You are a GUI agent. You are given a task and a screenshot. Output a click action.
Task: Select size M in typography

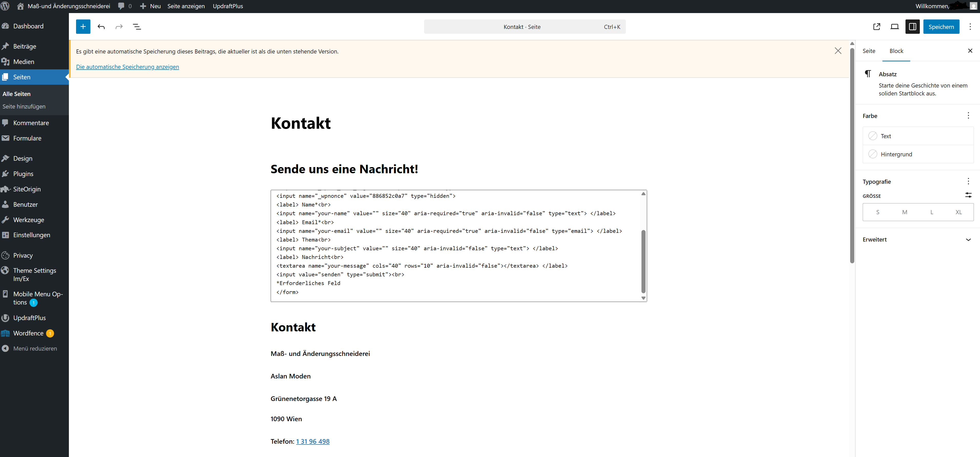point(904,212)
